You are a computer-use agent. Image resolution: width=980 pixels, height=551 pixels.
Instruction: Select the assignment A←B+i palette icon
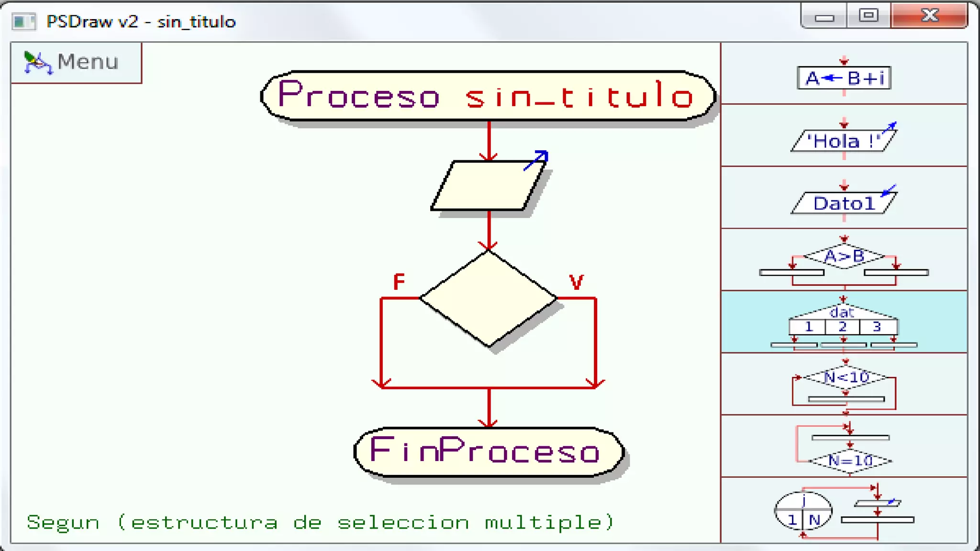click(844, 77)
